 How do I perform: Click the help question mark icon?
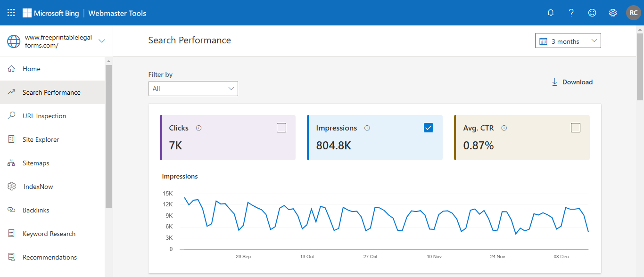pos(571,13)
